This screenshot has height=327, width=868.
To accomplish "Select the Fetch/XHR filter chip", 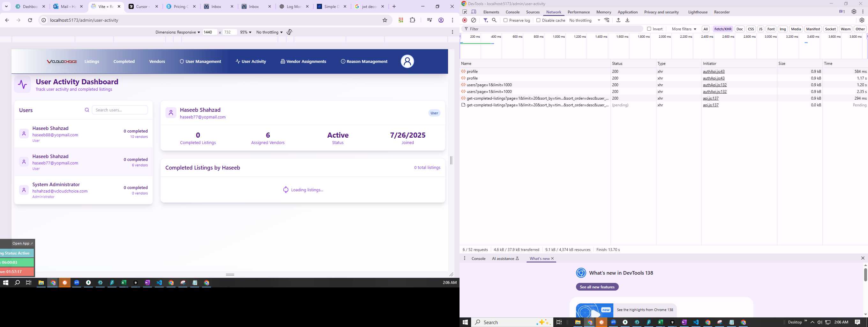I will 723,29.
